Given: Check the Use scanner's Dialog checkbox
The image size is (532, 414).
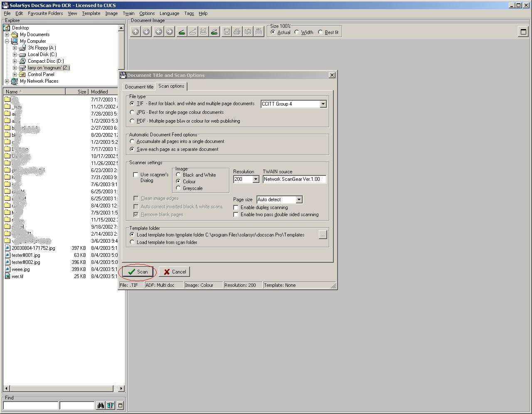Looking at the screenshot, I should coord(136,175).
